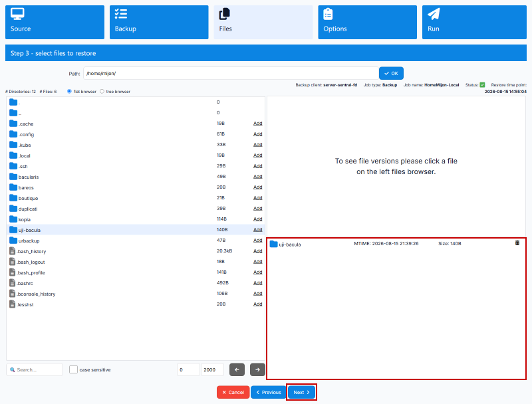The height and width of the screenshot is (404, 532).
Task: Click the green Status check icon
Action: point(482,85)
